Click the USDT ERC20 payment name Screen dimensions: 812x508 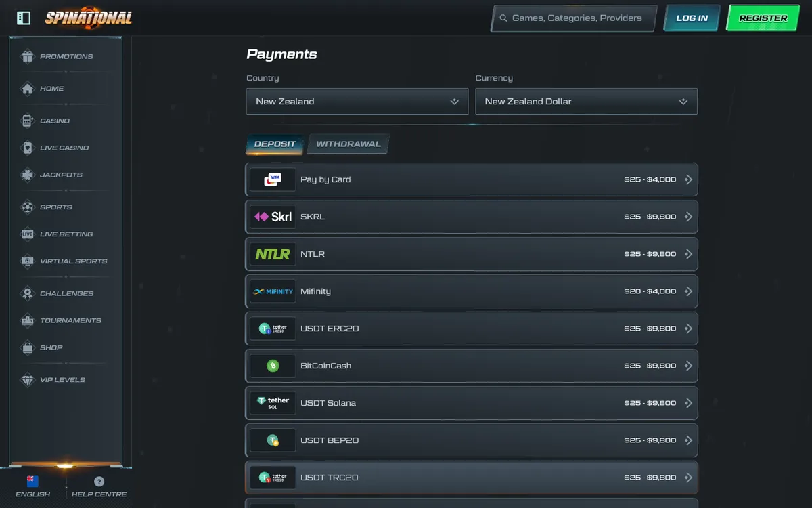click(330, 329)
